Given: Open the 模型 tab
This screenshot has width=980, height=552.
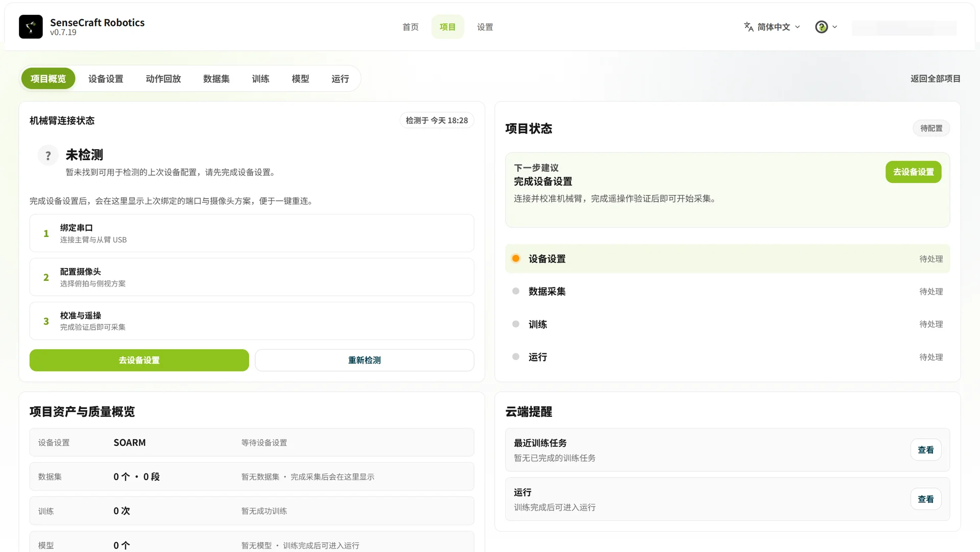Looking at the screenshot, I should [300, 79].
